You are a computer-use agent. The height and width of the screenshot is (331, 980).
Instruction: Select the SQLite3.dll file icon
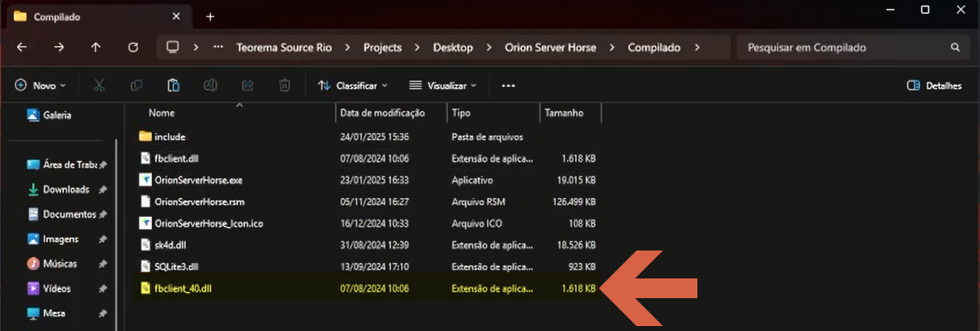(145, 267)
